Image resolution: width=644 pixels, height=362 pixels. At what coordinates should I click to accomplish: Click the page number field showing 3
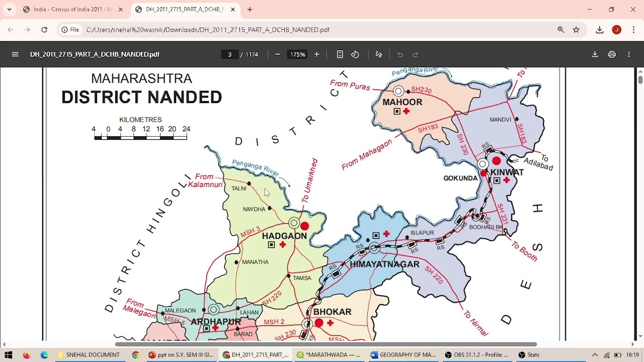tap(229, 54)
